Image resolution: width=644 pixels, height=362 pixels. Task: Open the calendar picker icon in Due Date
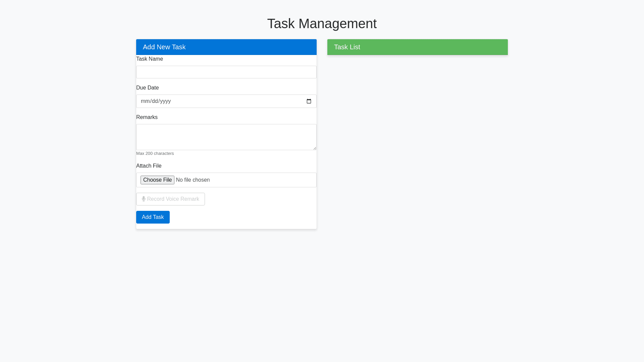point(309,101)
